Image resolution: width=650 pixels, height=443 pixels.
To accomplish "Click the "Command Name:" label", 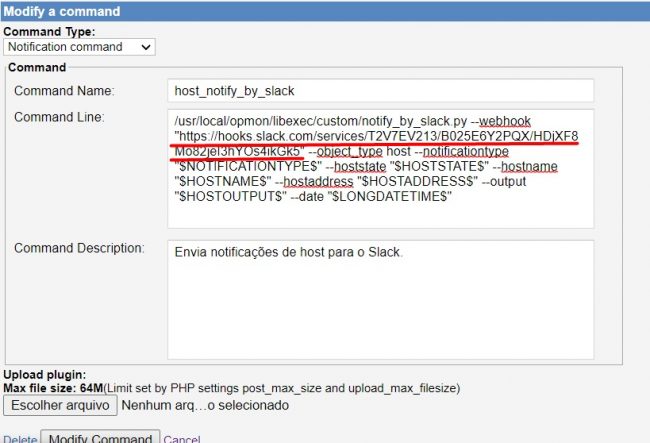I will [64, 91].
